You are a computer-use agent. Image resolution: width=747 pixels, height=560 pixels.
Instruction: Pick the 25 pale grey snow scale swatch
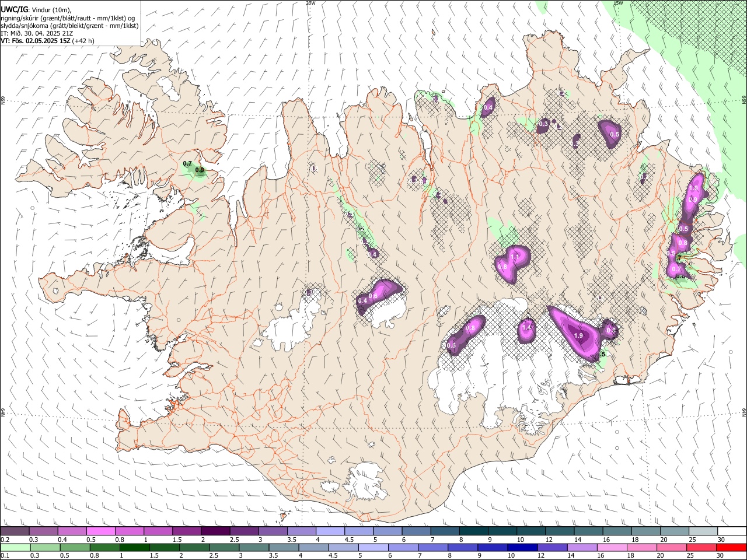(x=704, y=531)
